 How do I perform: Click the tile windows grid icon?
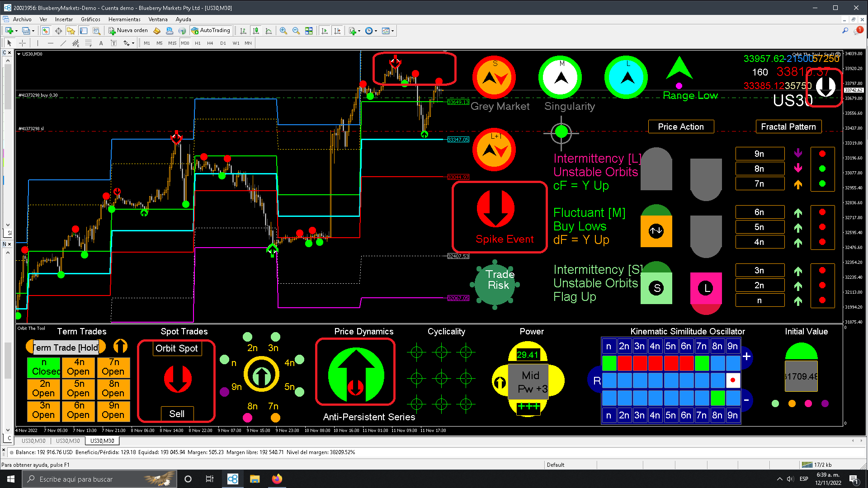(x=309, y=31)
